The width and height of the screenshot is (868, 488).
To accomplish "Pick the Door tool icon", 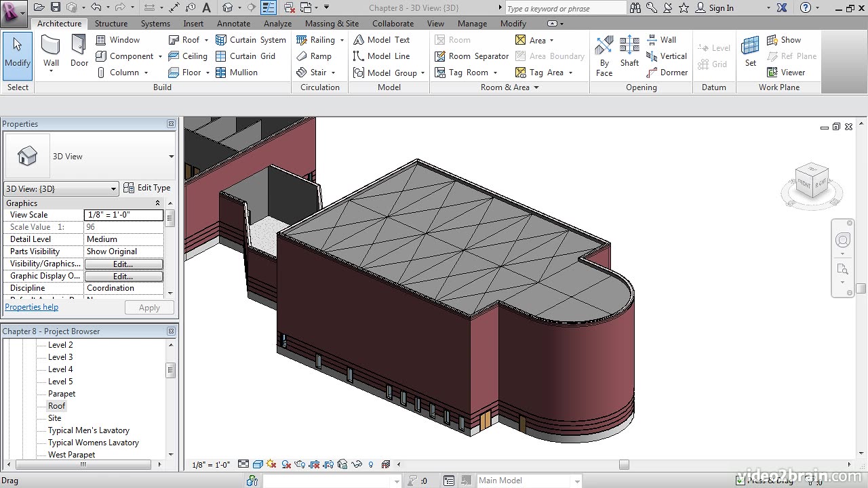I will [x=79, y=46].
